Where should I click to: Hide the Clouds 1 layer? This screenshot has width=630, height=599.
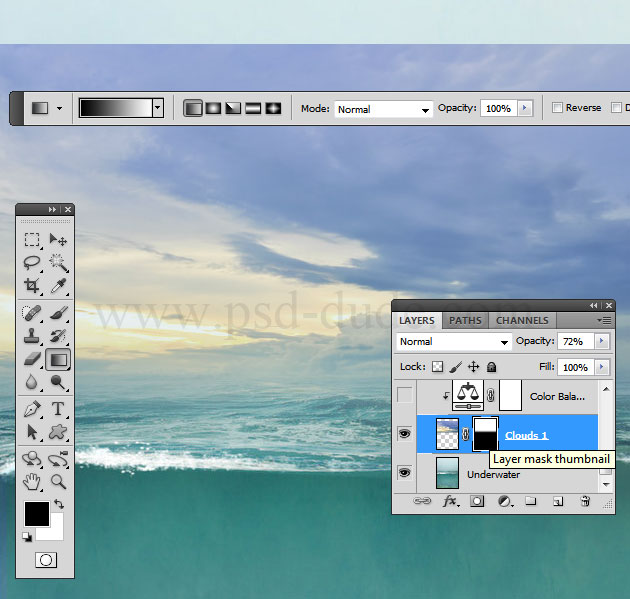(x=405, y=435)
